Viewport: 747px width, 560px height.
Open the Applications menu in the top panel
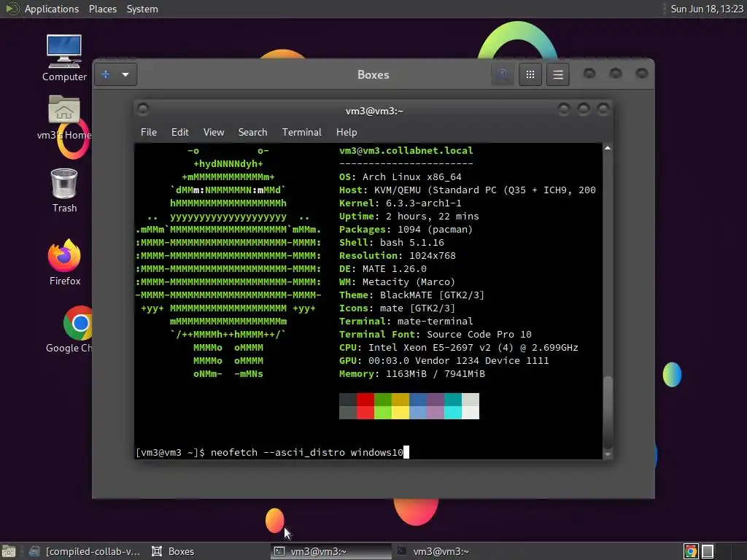tap(52, 9)
